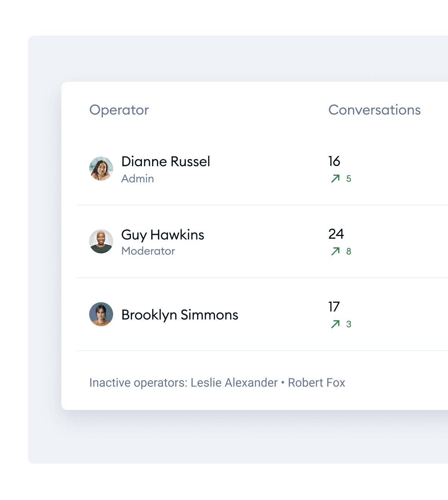This screenshot has height=500, width=448.
Task: Click the conversation count 24
Action: point(336,234)
